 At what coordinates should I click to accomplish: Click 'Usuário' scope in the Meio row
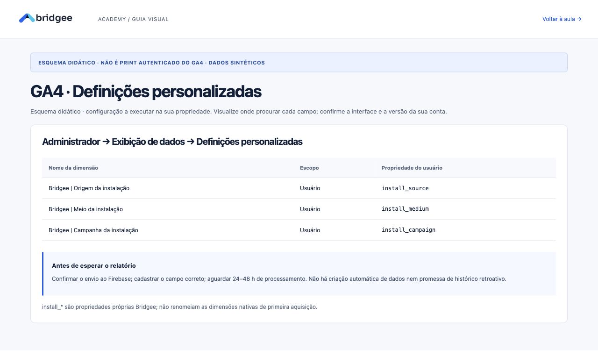click(310, 209)
